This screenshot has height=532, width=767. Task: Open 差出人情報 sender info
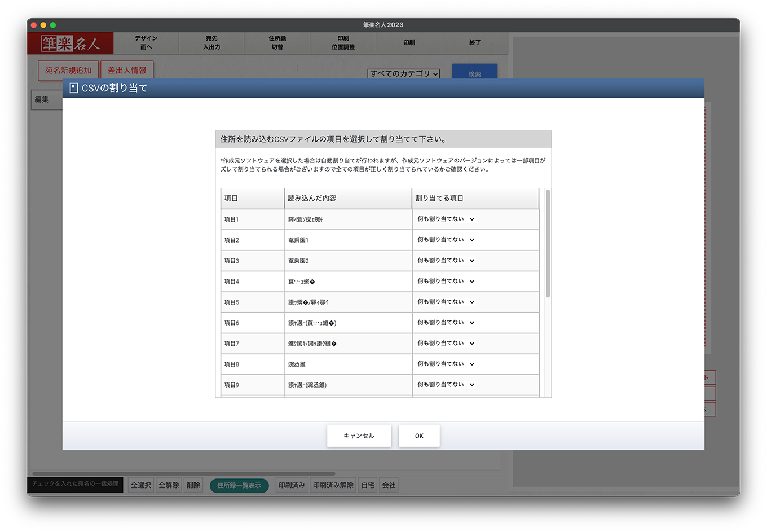[x=127, y=71]
